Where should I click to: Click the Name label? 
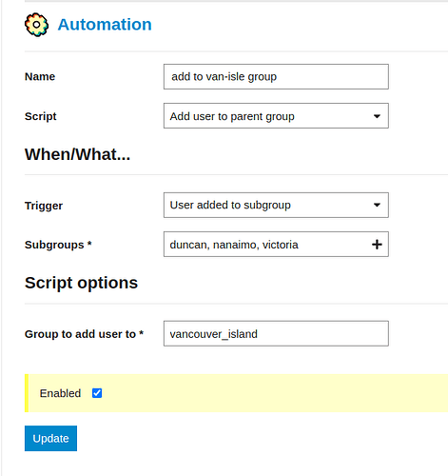(x=40, y=76)
